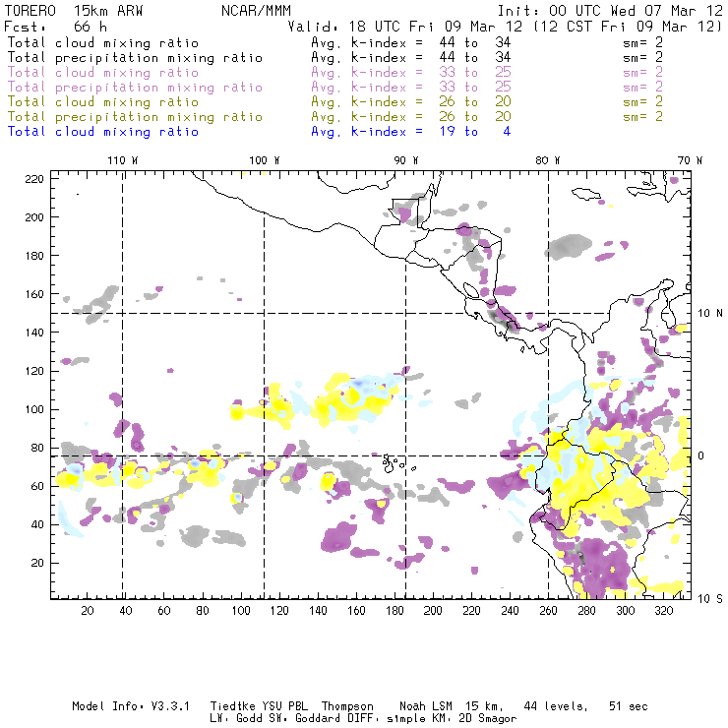The width and height of the screenshot is (728, 728).
Task: Click the '60' tick label on vertical axis
Action: tap(37, 487)
